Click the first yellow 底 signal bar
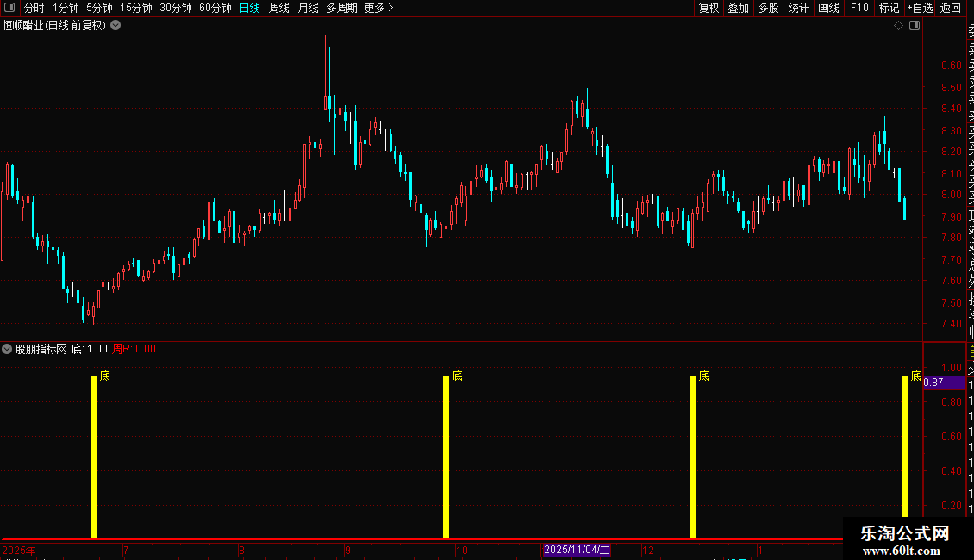Viewport: 974px width, 560px height. tap(94, 457)
